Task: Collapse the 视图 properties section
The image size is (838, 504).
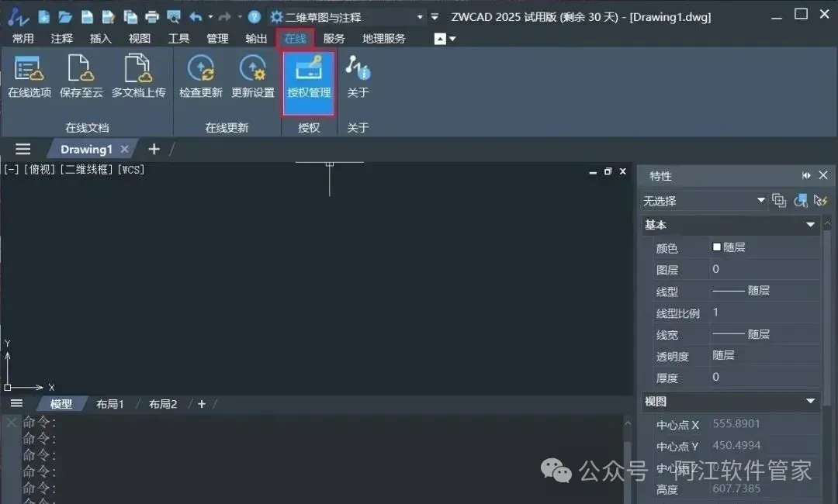Action: [810, 401]
